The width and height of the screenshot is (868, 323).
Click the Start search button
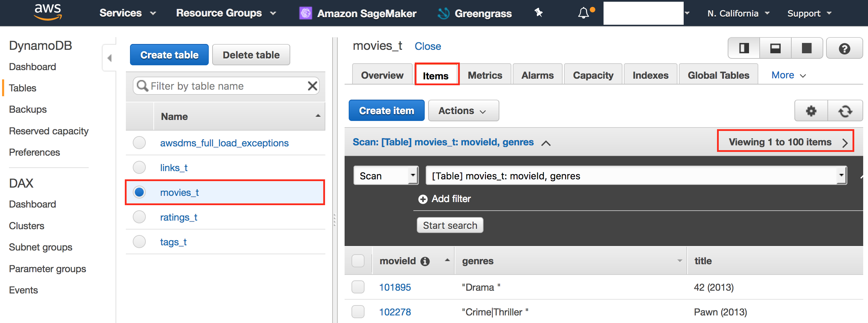tap(450, 225)
